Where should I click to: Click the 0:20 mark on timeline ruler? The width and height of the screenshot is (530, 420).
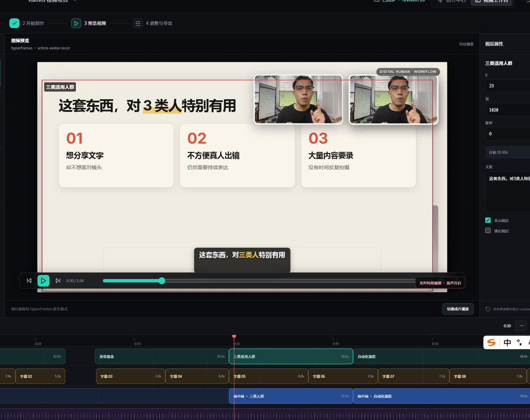[137, 344]
